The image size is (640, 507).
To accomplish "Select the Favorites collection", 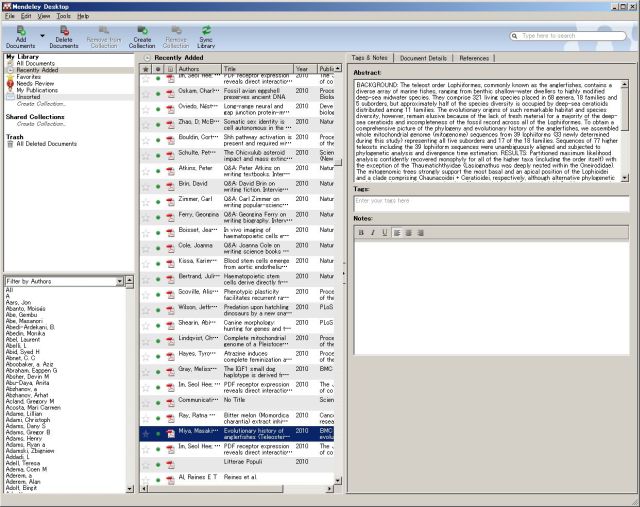I will pyautogui.click(x=29, y=77).
